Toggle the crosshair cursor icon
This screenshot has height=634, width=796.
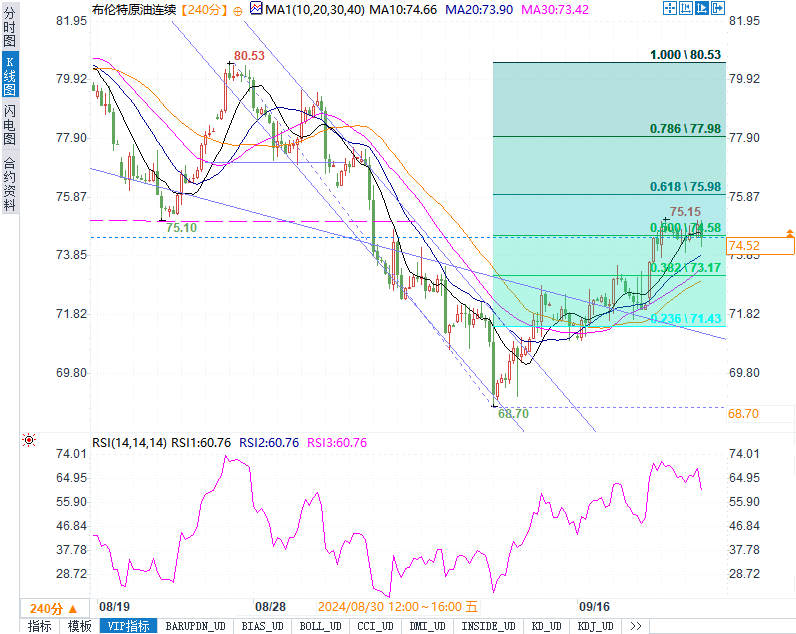(670, 8)
